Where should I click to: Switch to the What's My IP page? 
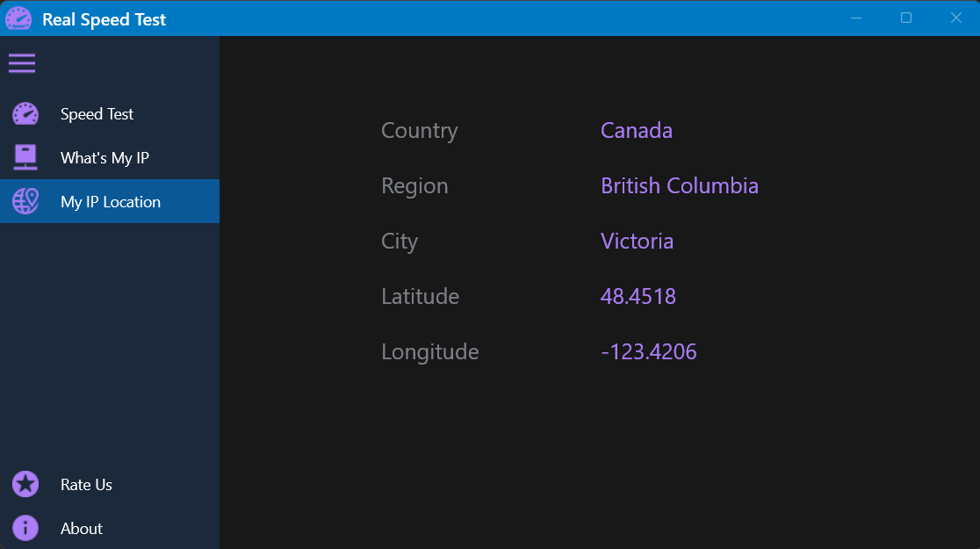click(104, 157)
